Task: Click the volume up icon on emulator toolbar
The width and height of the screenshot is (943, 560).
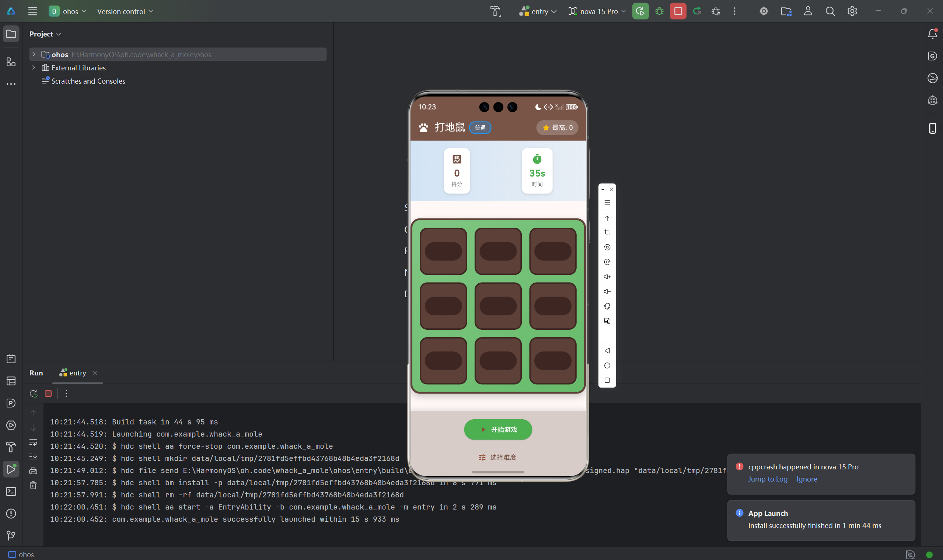Action: 607,277
